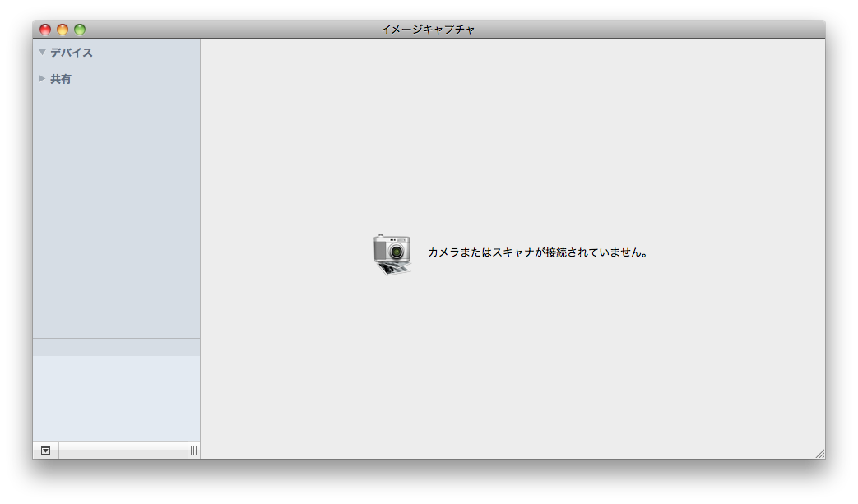This screenshot has height=504, width=858.
Task: Click inside the light blue device settings pane
Action: click(116, 399)
